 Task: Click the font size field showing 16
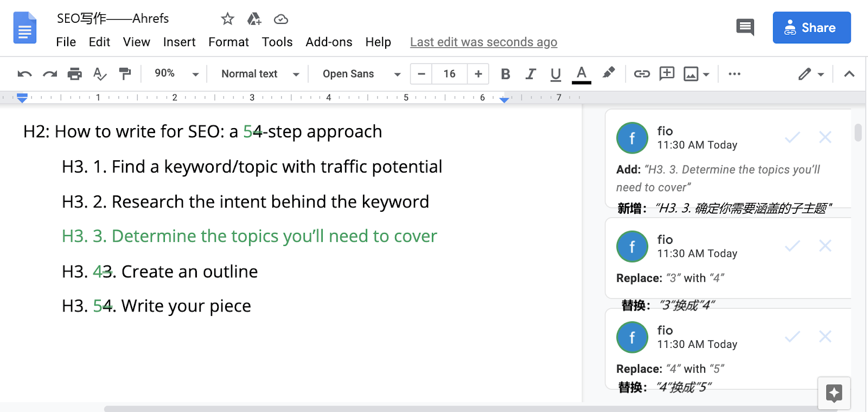(449, 74)
